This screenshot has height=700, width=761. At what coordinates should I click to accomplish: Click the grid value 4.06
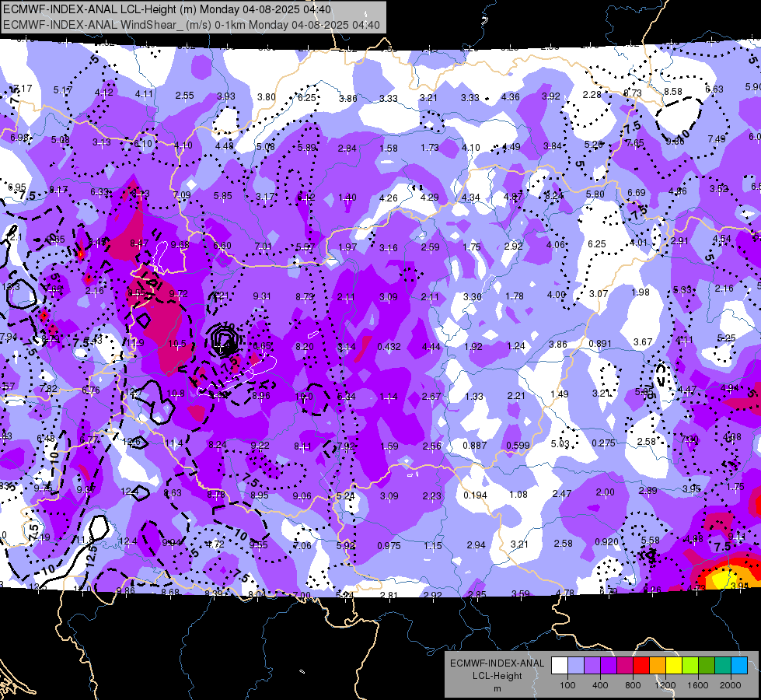point(556,245)
